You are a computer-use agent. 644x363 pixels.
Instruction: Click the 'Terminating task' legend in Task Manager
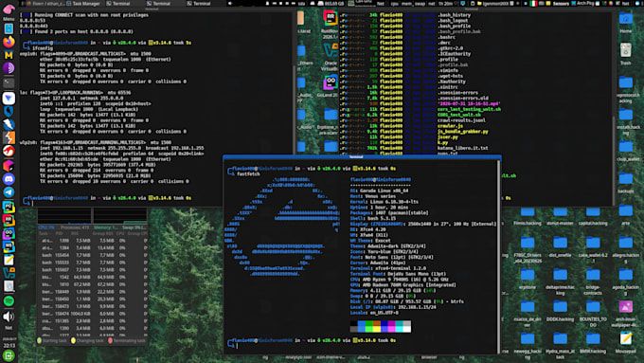[127, 340]
